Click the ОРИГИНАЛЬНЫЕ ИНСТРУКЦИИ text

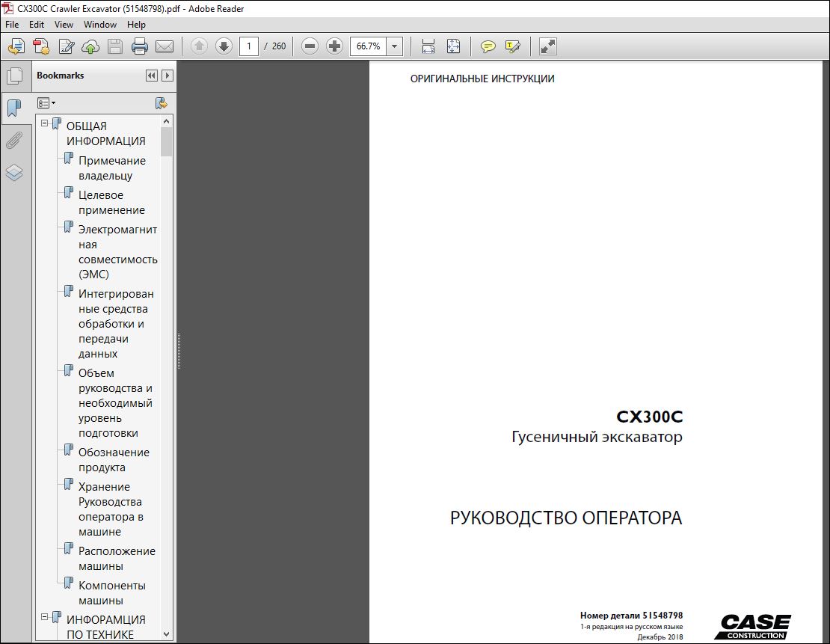(x=482, y=79)
